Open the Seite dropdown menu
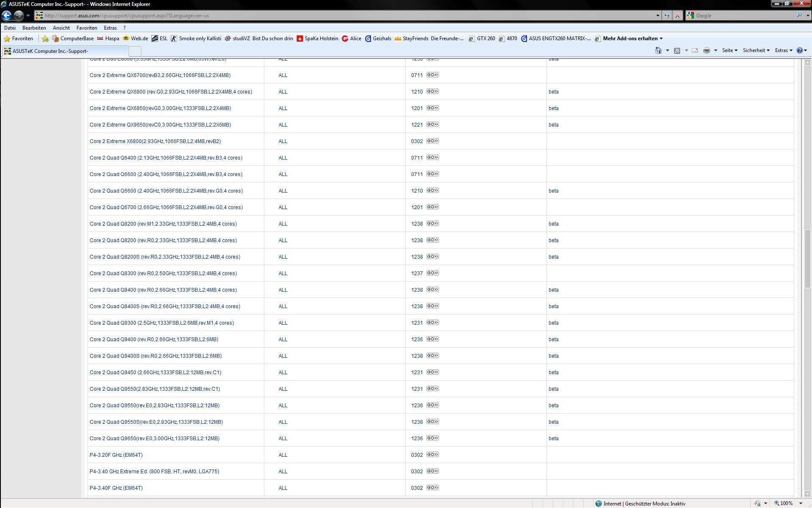This screenshot has height=508, width=812. [x=730, y=50]
